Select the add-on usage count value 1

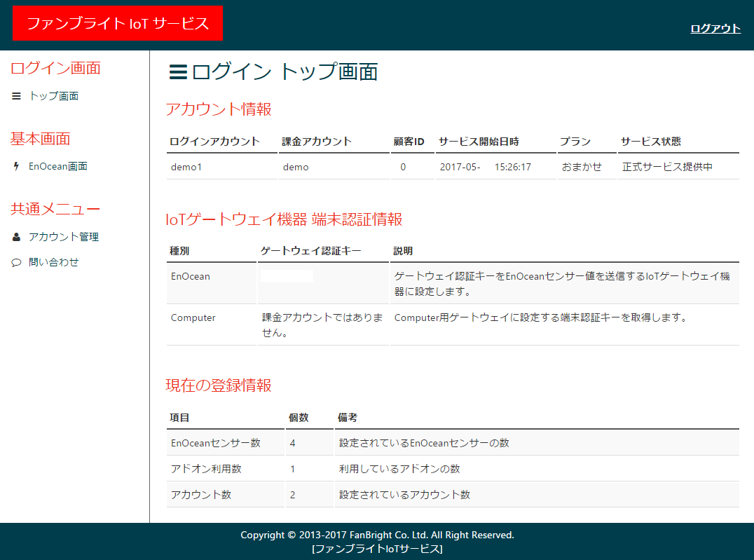293,469
